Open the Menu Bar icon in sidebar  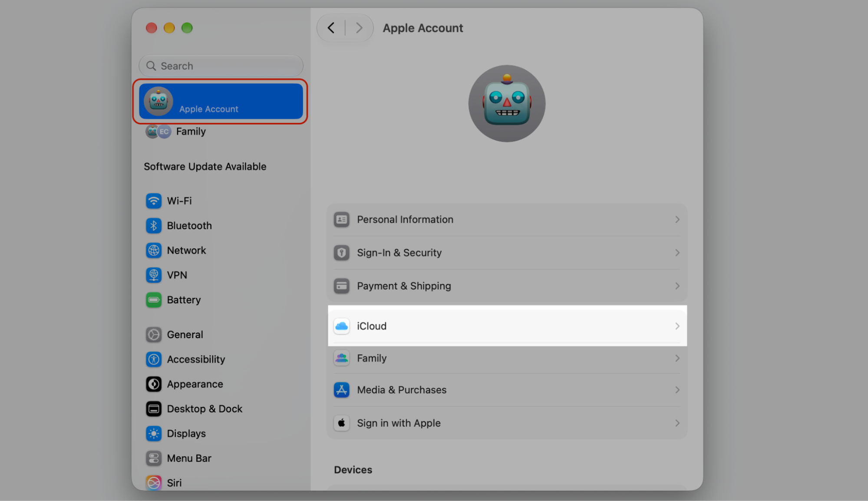(154, 458)
